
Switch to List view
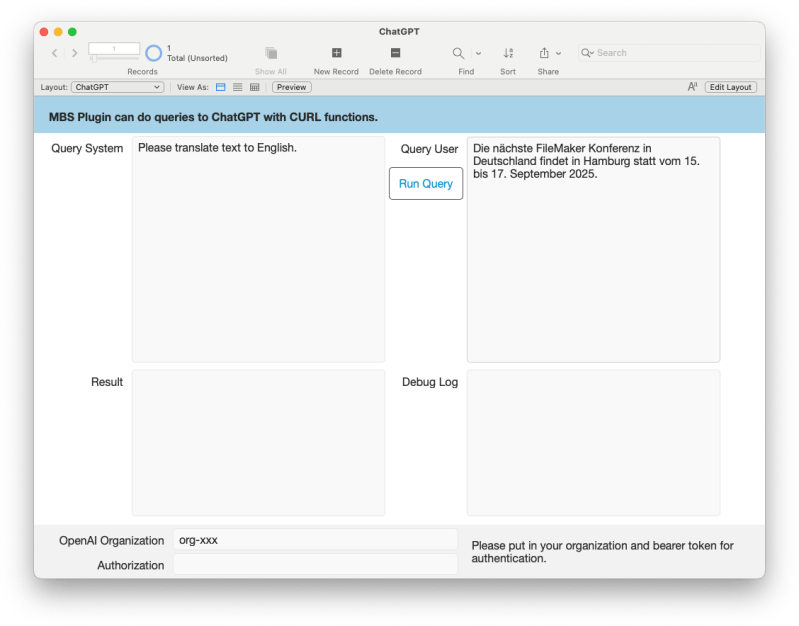[237, 87]
